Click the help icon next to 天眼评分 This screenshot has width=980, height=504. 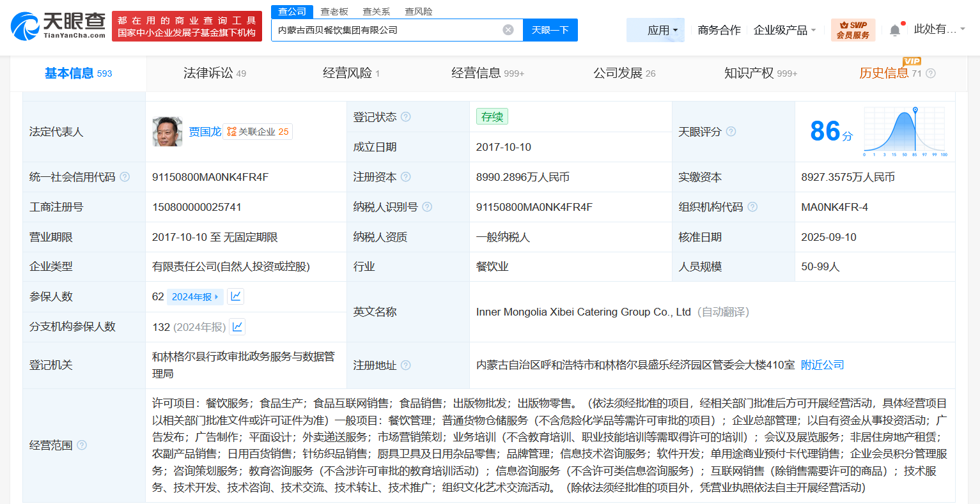point(732,132)
